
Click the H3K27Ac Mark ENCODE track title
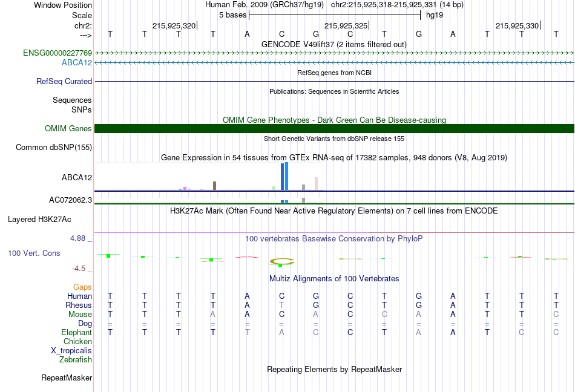pyautogui.click(x=334, y=211)
